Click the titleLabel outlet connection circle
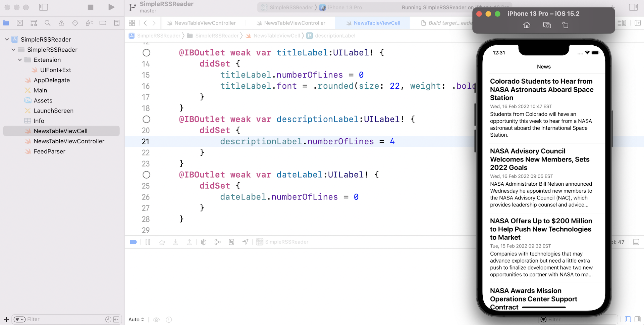This screenshot has width=644, height=325. (146, 53)
